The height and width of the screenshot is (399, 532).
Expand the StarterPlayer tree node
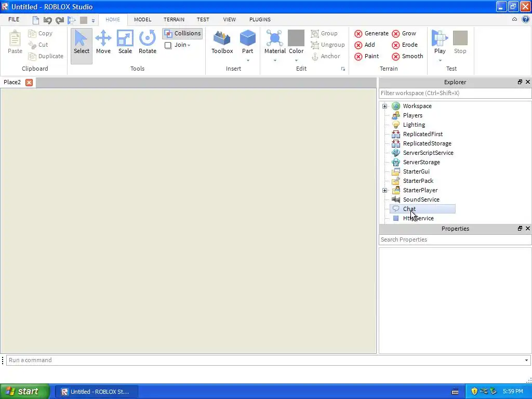click(385, 190)
